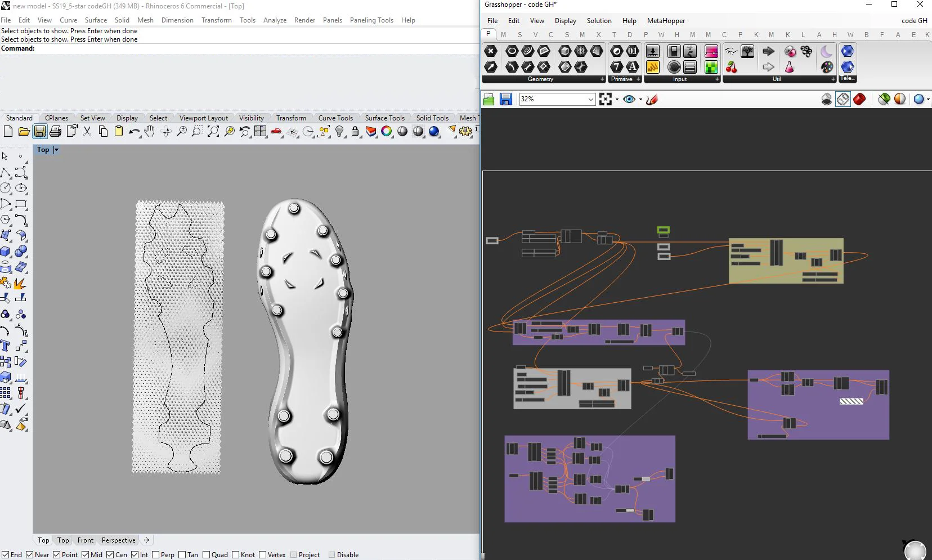
Task: Click the tree Data Viewer icon in Util
Action: tap(747, 51)
